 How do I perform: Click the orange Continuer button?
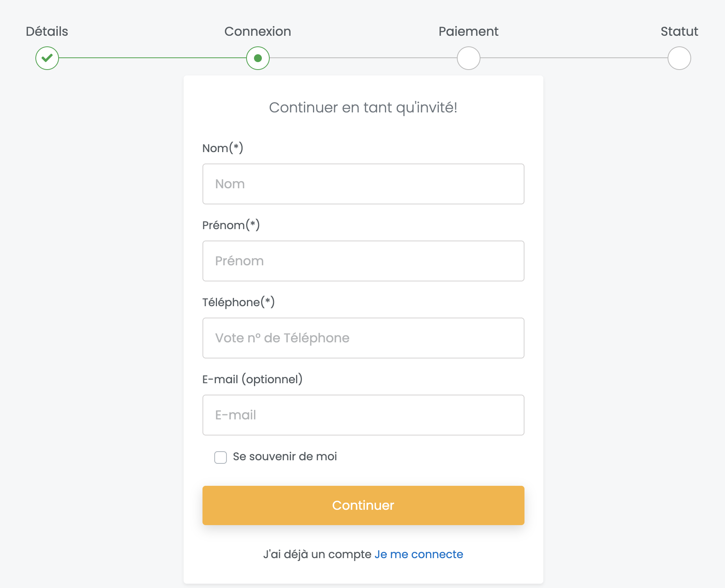click(363, 505)
